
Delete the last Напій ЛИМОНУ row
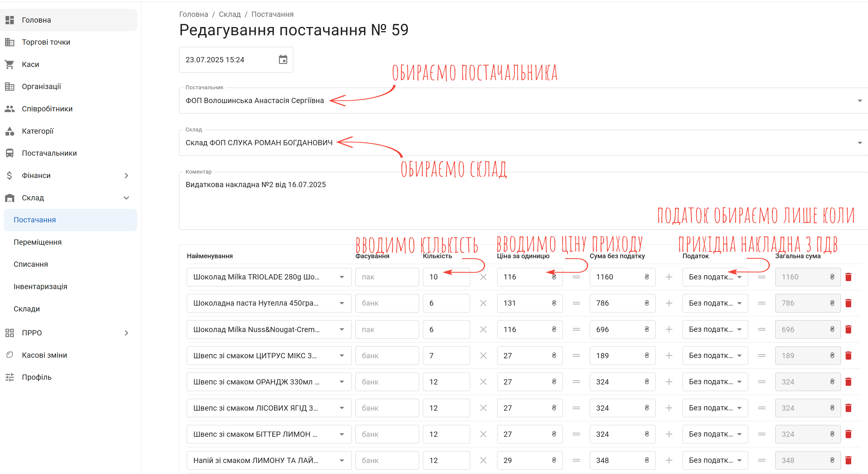pos(848,460)
